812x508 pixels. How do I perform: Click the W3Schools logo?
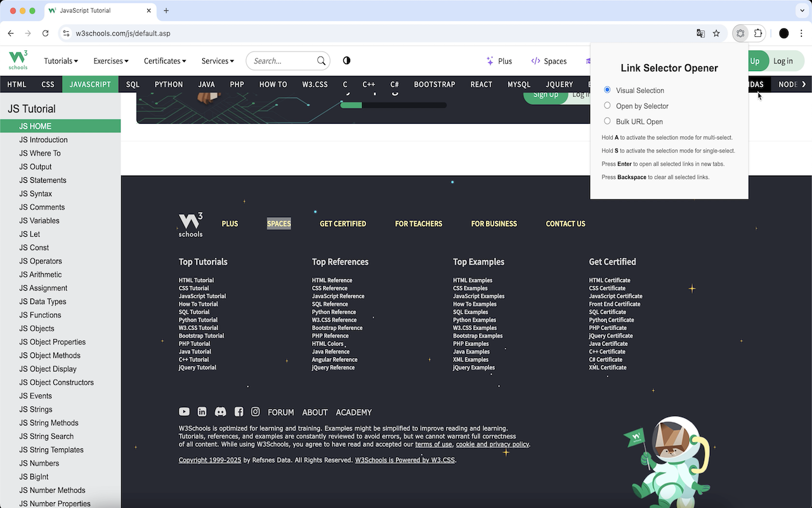tap(17, 60)
